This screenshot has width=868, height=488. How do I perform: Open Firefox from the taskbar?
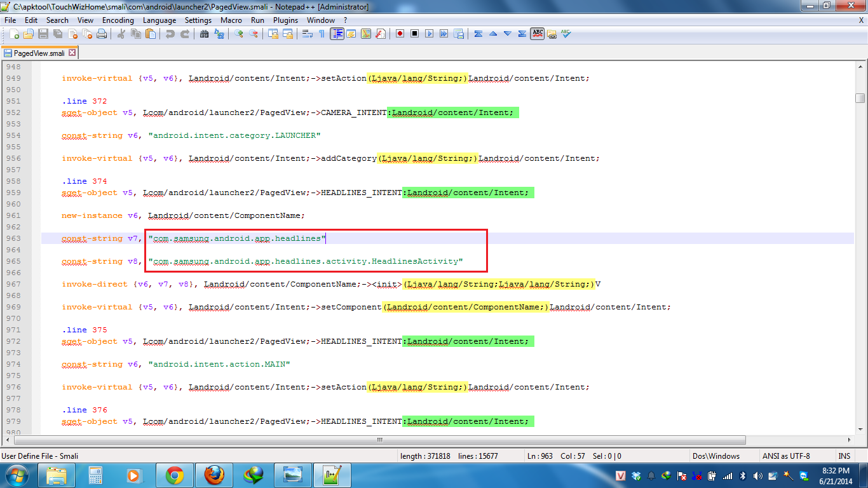[x=214, y=475]
